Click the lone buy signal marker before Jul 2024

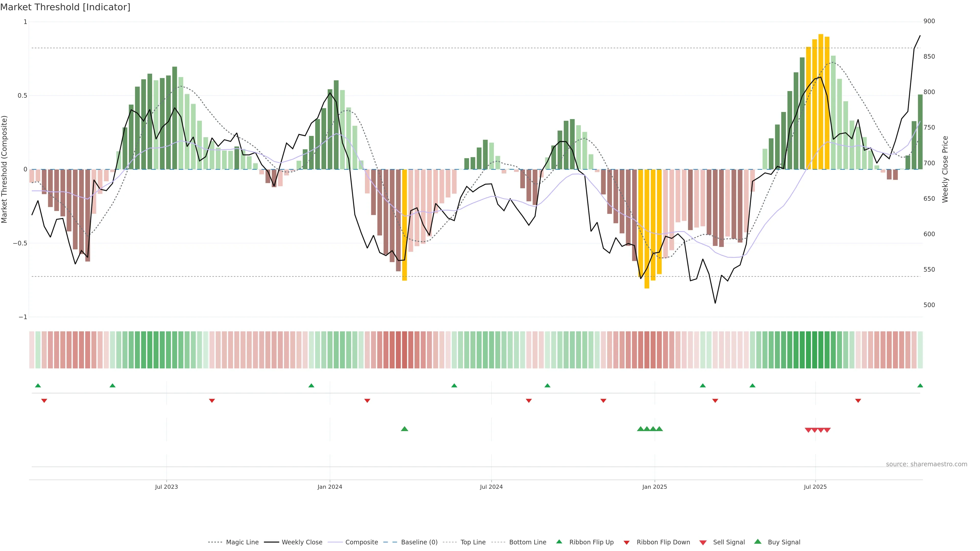(405, 429)
